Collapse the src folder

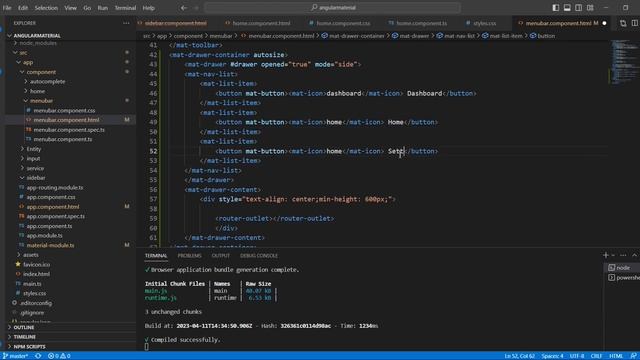coord(23,53)
